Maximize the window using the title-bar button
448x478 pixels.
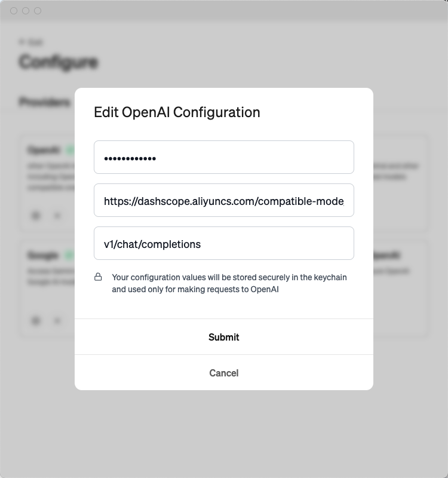click(x=38, y=11)
